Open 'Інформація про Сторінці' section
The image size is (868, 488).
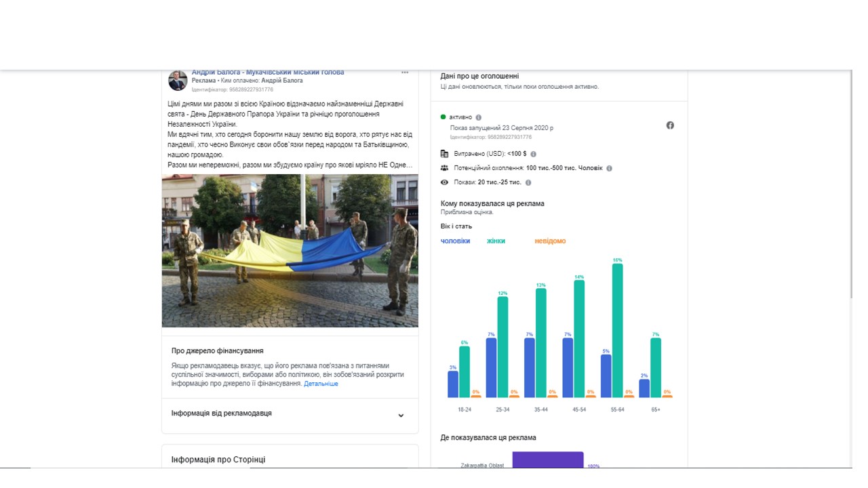pyautogui.click(x=218, y=460)
